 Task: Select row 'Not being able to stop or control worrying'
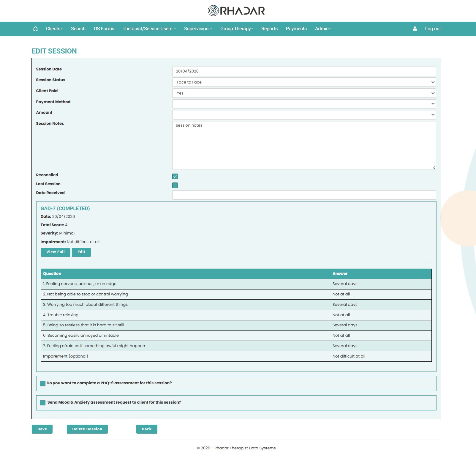coord(236,294)
